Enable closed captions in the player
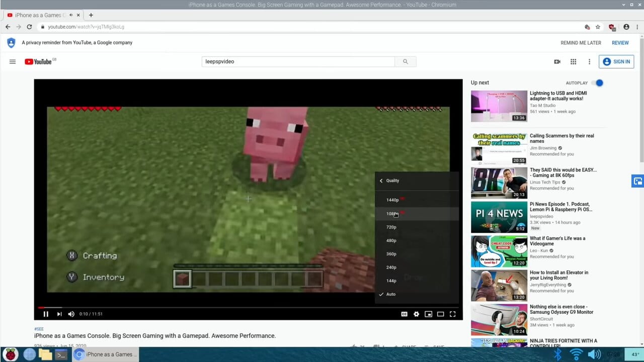The width and height of the screenshot is (644, 362). tap(404, 313)
